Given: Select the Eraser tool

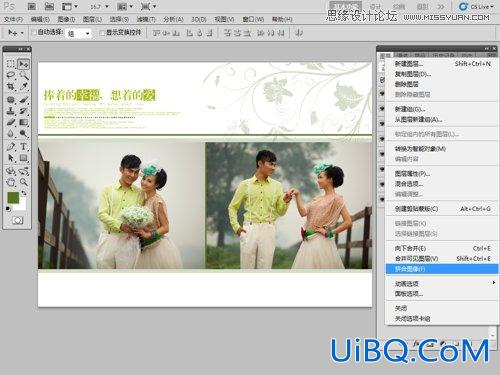Looking at the screenshot, I should [11, 122].
